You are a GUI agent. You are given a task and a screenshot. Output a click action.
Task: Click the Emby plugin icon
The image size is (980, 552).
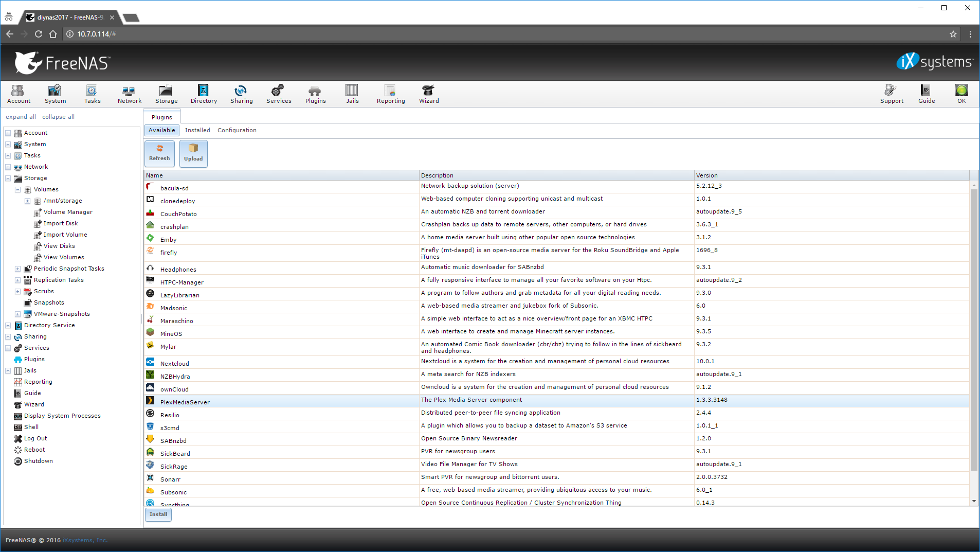150,238
